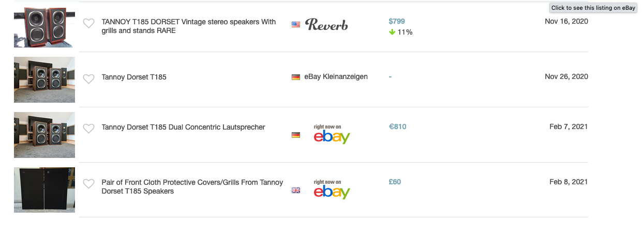Click the eBay Kleinanzeigen source link
The image size is (644, 239).
tap(336, 76)
